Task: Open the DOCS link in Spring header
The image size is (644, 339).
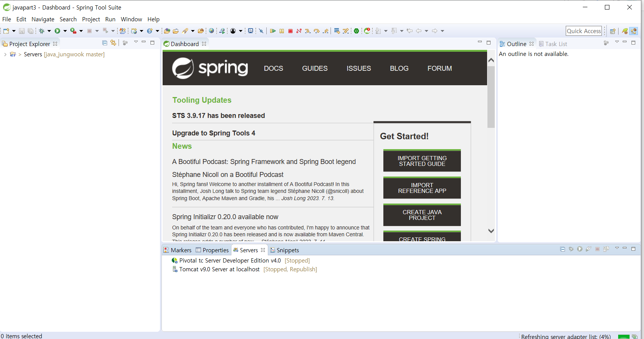Action: [x=274, y=68]
